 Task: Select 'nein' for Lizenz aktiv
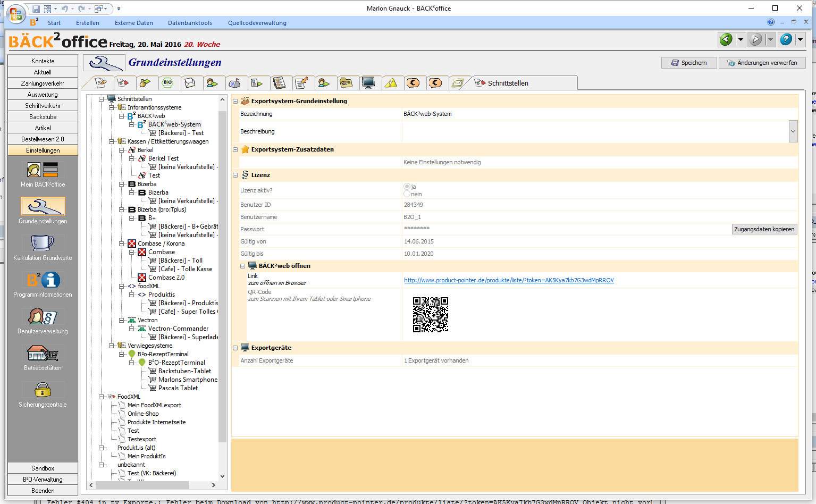pos(407,194)
